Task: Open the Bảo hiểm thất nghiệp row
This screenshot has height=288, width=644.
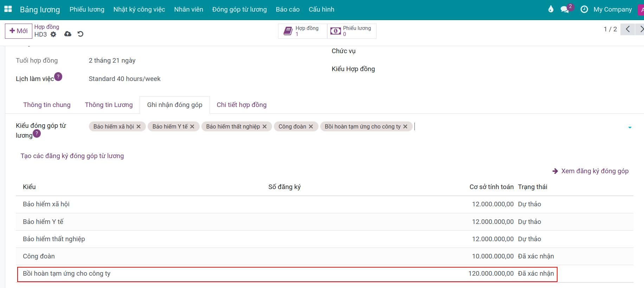Action: pos(324,239)
